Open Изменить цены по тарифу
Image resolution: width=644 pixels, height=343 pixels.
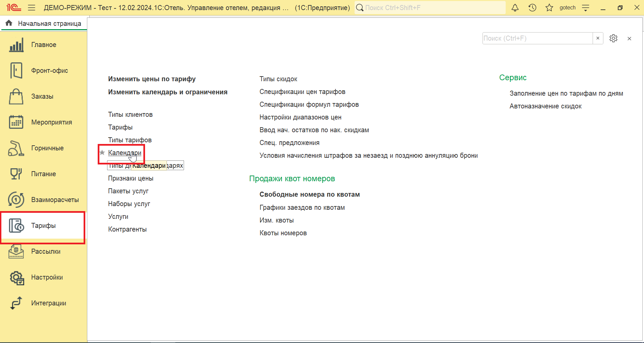point(152,79)
